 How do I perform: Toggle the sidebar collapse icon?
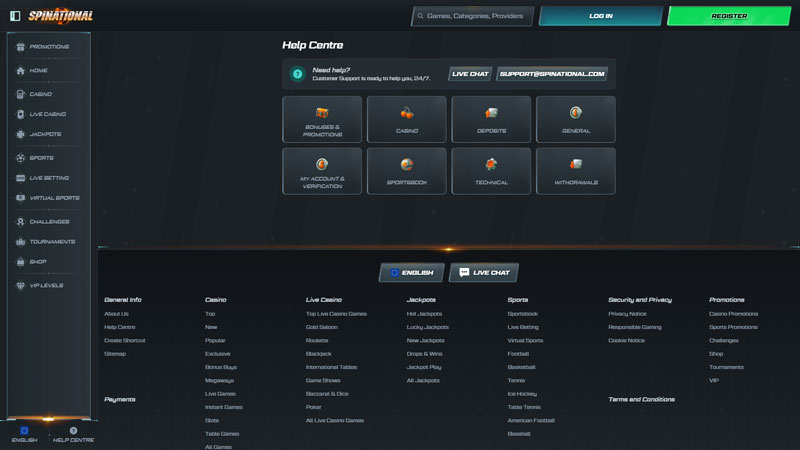pos(15,16)
